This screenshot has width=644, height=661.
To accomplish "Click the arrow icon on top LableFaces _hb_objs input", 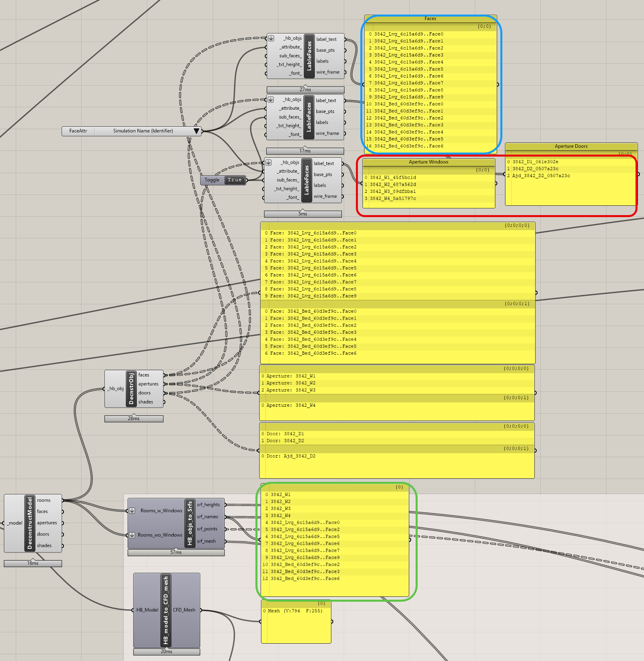I will pyautogui.click(x=271, y=38).
